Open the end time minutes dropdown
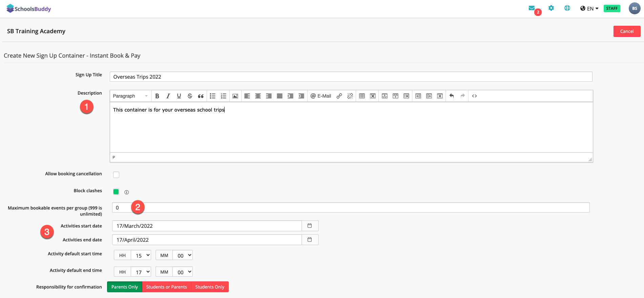 coord(182,272)
